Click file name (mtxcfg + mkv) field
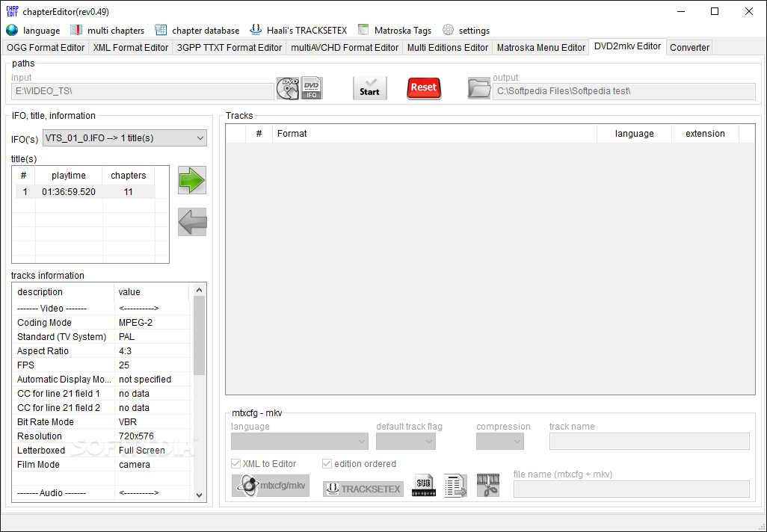The width and height of the screenshot is (767, 532). coord(631,489)
